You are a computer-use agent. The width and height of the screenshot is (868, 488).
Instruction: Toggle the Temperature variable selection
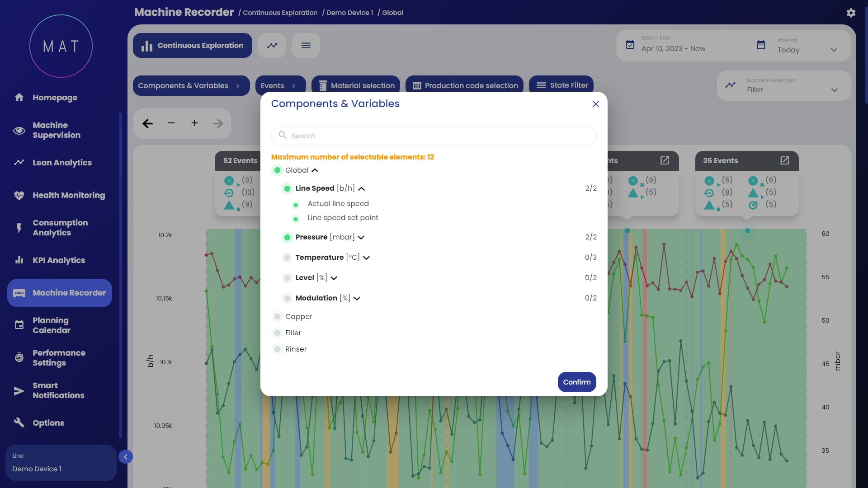pos(287,258)
